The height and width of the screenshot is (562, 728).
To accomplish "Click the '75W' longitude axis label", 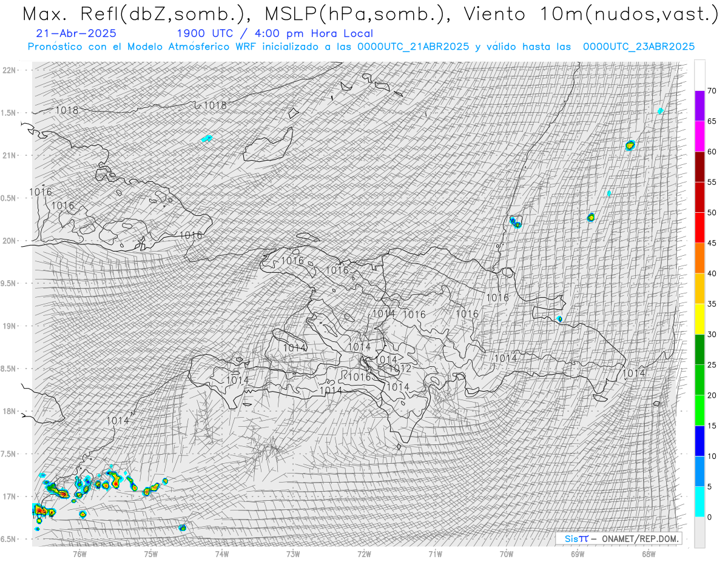I will 151,553.
